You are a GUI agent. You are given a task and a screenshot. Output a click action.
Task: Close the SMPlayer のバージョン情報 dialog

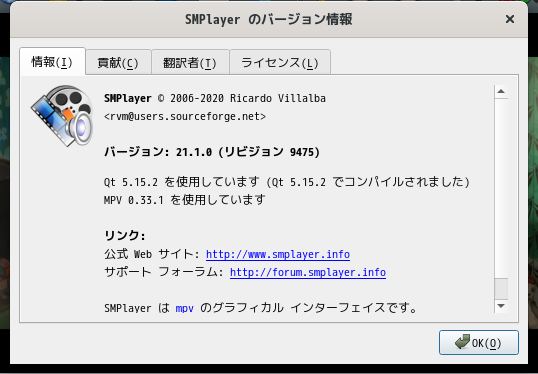click(510, 19)
